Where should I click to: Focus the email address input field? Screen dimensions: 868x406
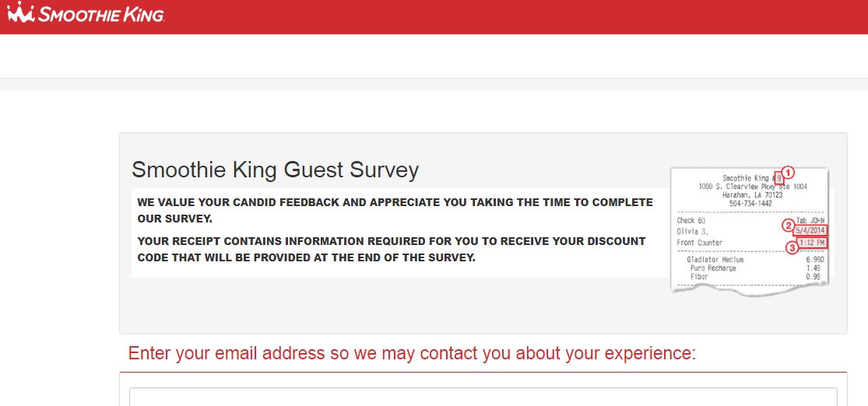pyautogui.click(x=483, y=397)
